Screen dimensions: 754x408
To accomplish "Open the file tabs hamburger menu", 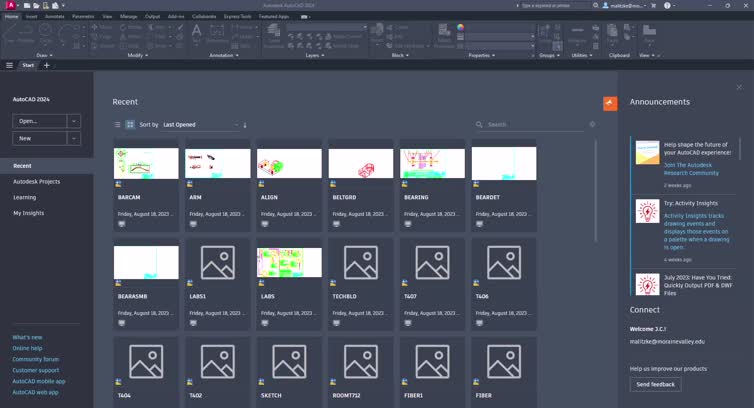I will pyautogui.click(x=9, y=65).
